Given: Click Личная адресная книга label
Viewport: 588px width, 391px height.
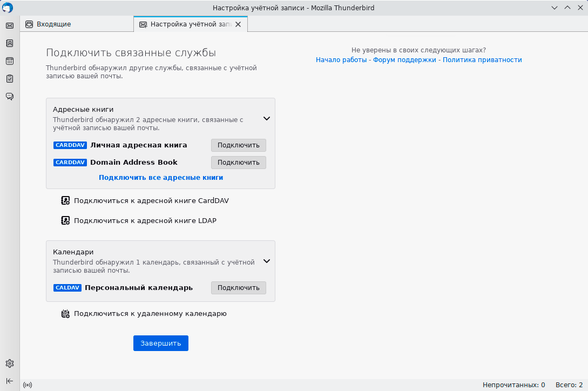Looking at the screenshot, I should pos(139,145).
